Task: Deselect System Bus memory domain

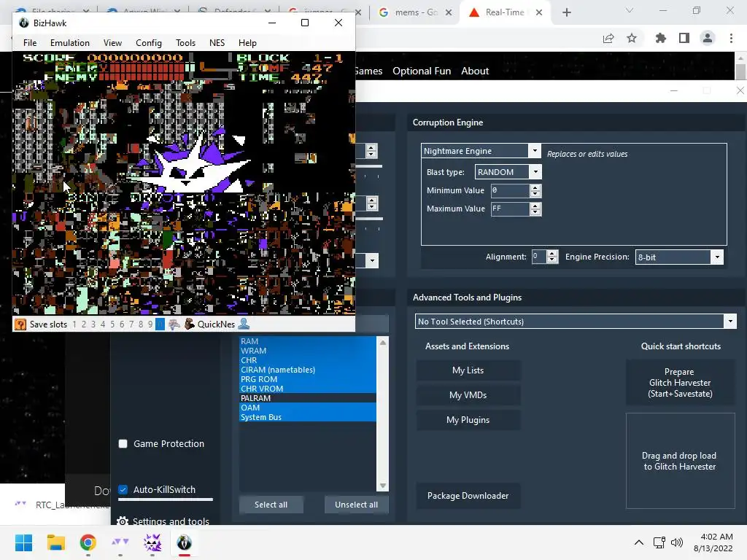Action: click(x=308, y=417)
